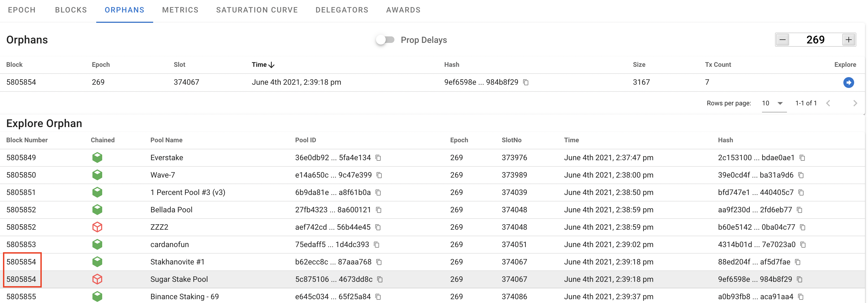Click the chained icon for 1 Percent Pool
Viewport: 868px width, 303px height.
coord(97,192)
